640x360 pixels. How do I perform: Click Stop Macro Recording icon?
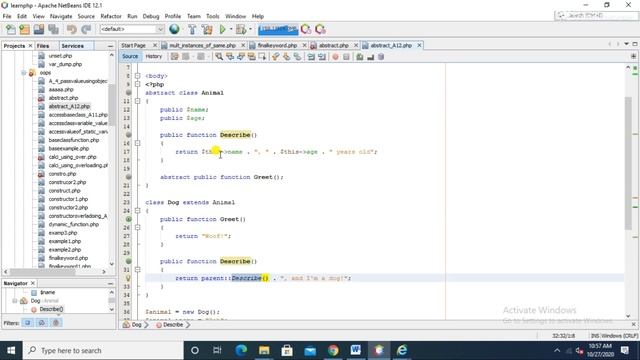coord(346,57)
